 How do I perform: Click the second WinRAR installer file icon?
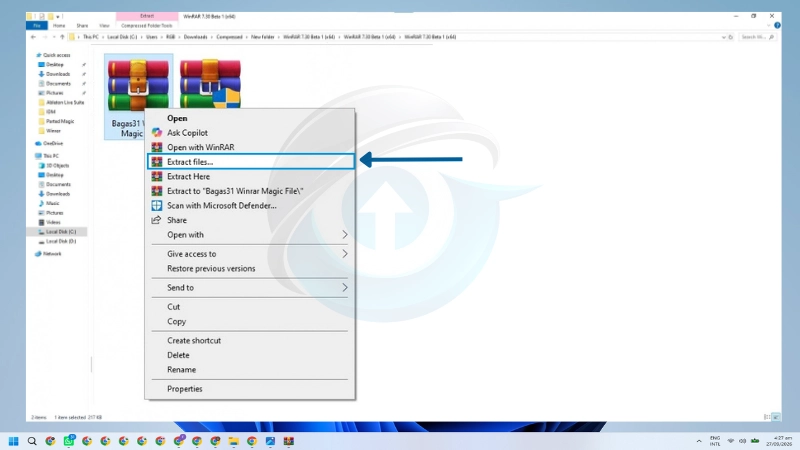210,83
